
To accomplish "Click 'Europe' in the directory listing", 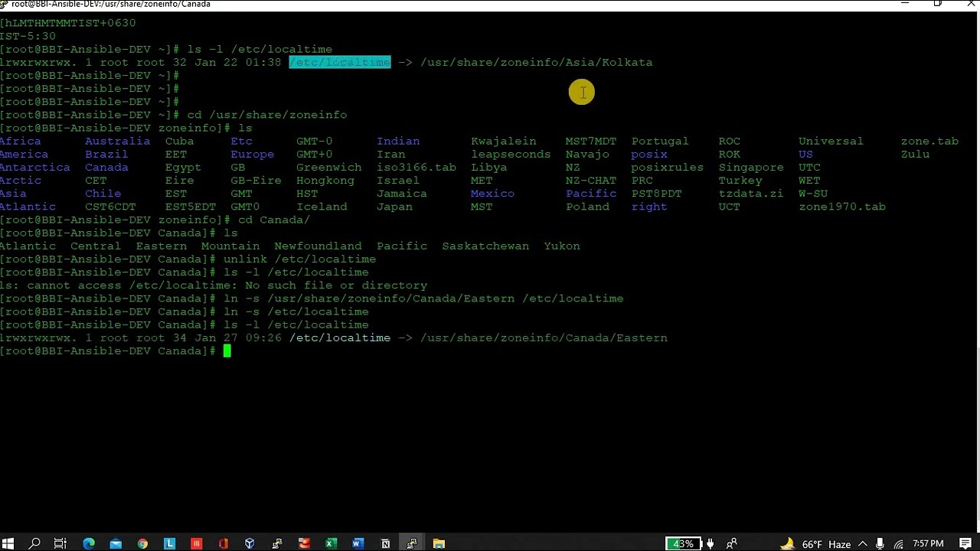I will [252, 154].
